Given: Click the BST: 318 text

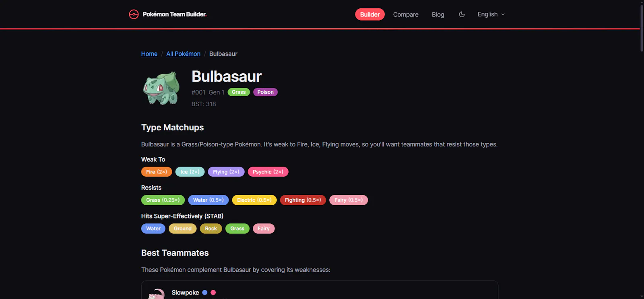Looking at the screenshot, I should pyautogui.click(x=204, y=104).
